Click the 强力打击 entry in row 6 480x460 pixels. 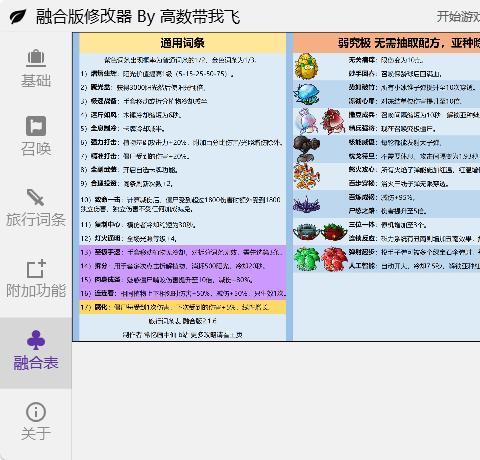[182, 142]
